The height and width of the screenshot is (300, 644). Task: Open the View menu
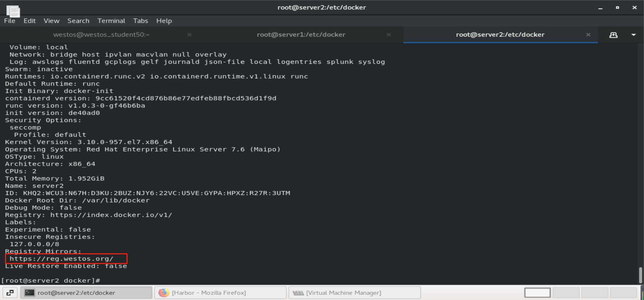tap(51, 21)
